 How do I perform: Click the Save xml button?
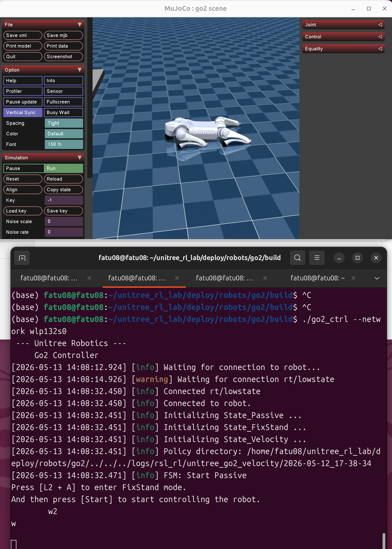(23, 35)
